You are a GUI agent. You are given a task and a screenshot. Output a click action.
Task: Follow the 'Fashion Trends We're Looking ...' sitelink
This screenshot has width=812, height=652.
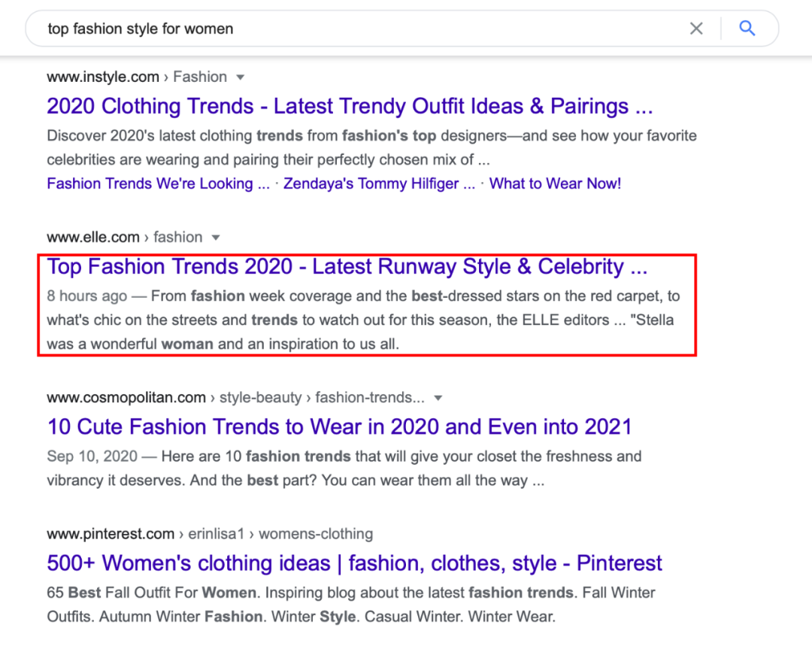(158, 183)
